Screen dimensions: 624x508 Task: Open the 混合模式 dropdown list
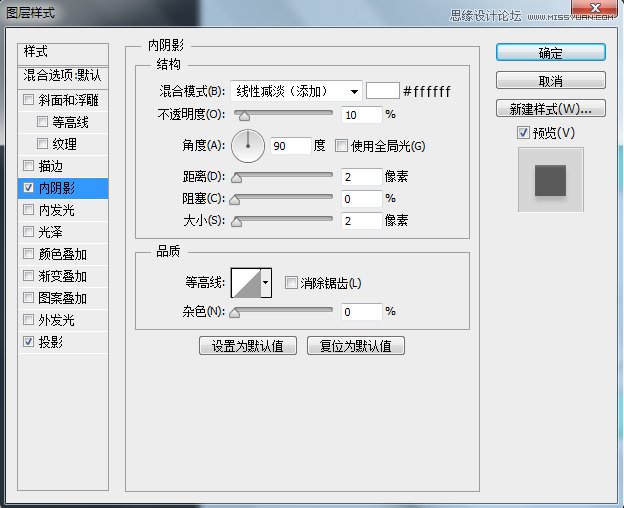pyautogui.click(x=296, y=91)
